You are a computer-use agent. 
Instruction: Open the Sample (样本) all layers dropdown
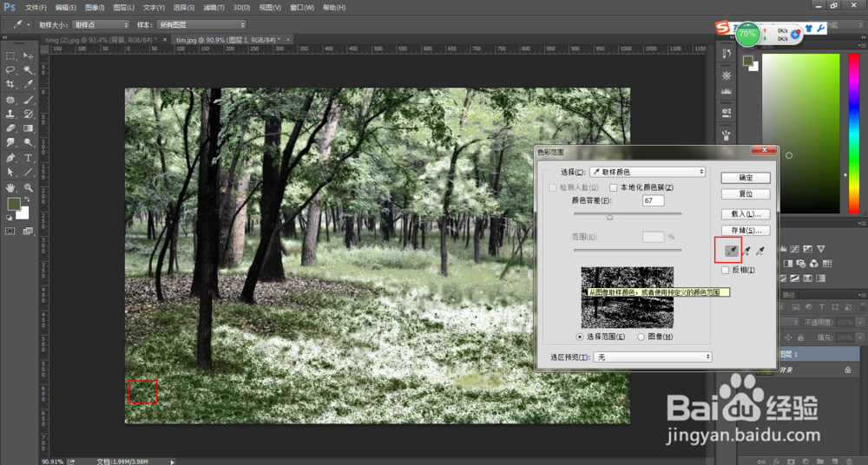(x=201, y=25)
